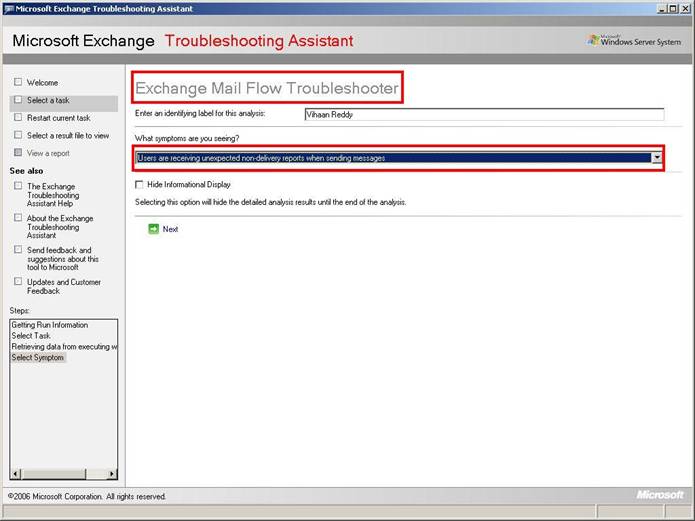Screen dimensions: 695x521
Task: Click Send feedback and suggestions link
Action: coord(62,259)
